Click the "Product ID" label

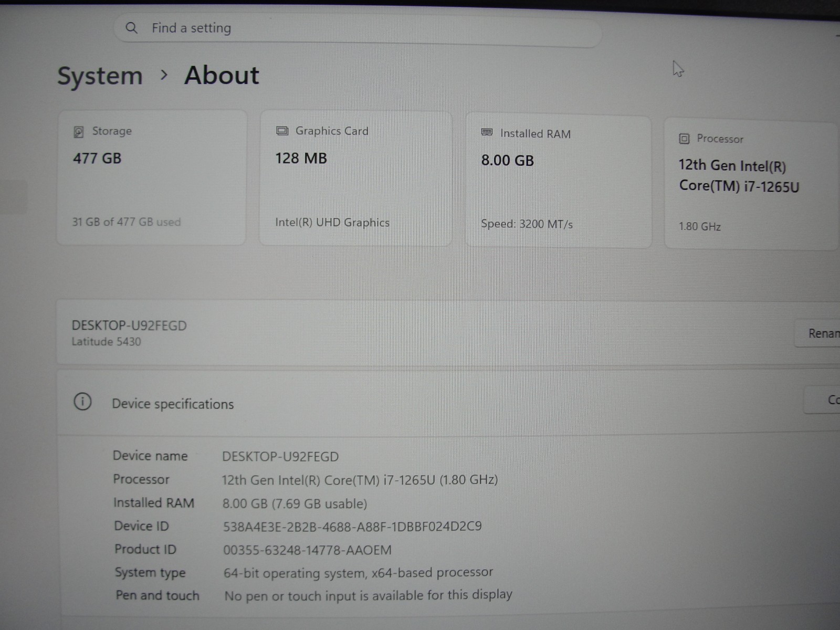[x=145, y=550]
